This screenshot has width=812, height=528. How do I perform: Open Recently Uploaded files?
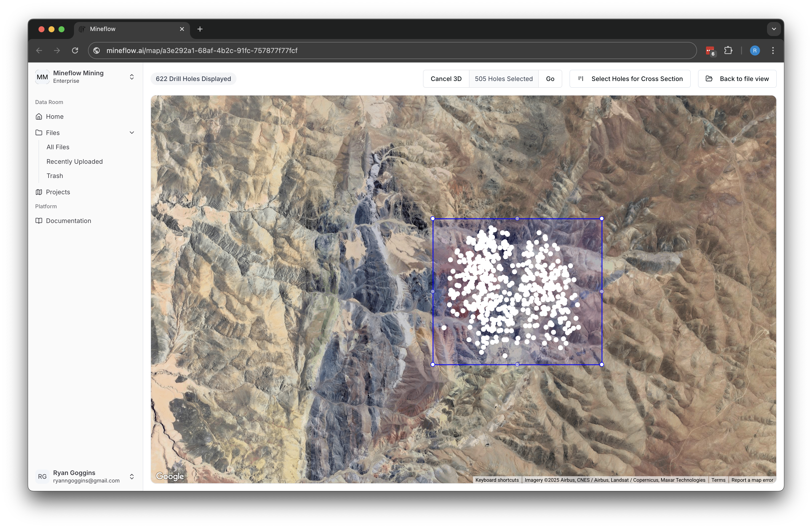click(74, 161)
